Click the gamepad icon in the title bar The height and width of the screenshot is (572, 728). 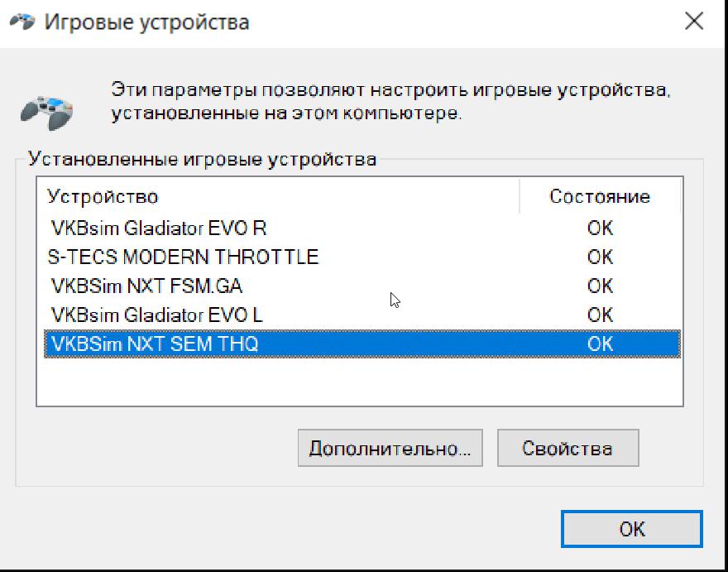[x=22, y=22]
